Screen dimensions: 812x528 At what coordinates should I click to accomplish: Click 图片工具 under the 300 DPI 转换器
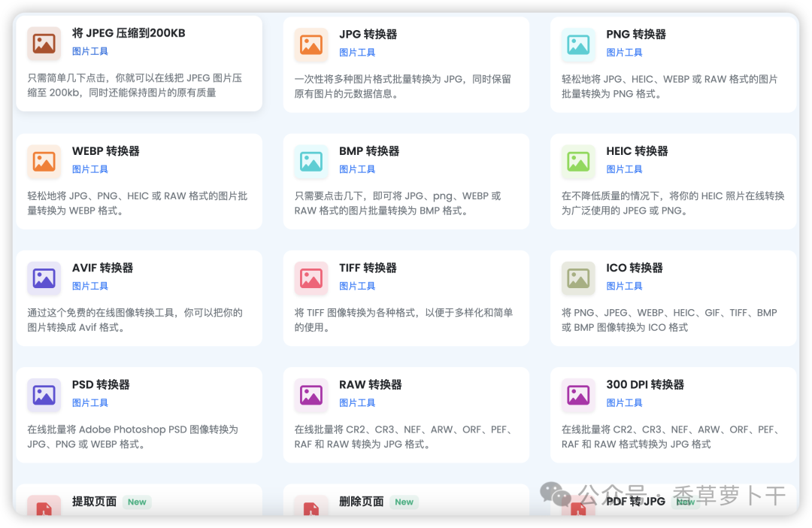[x=624, y=402]
